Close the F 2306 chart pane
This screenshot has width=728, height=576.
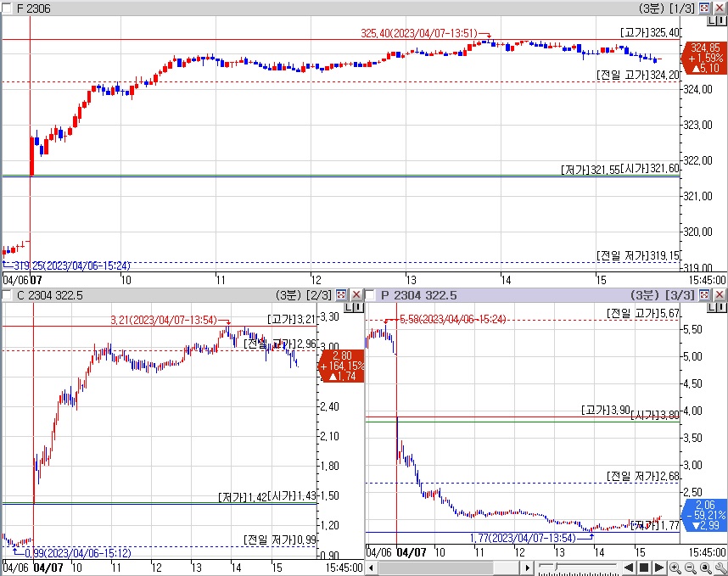tap(720, 8)
